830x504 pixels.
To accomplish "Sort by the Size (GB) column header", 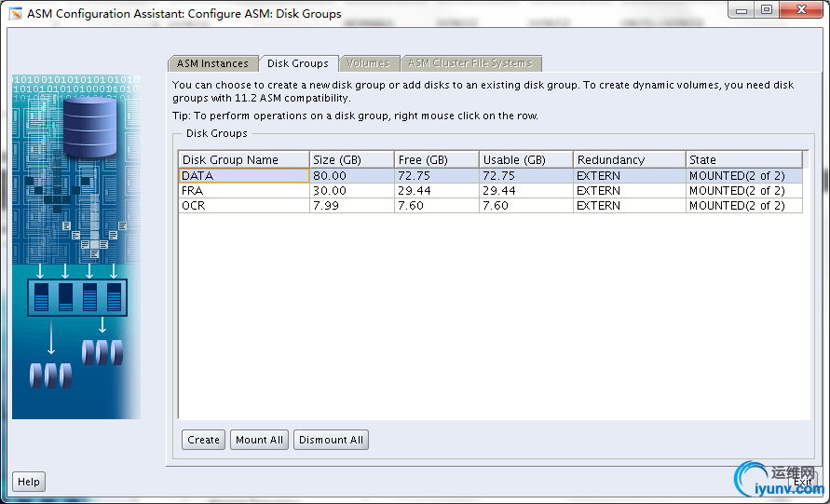I will coord(351,160).
